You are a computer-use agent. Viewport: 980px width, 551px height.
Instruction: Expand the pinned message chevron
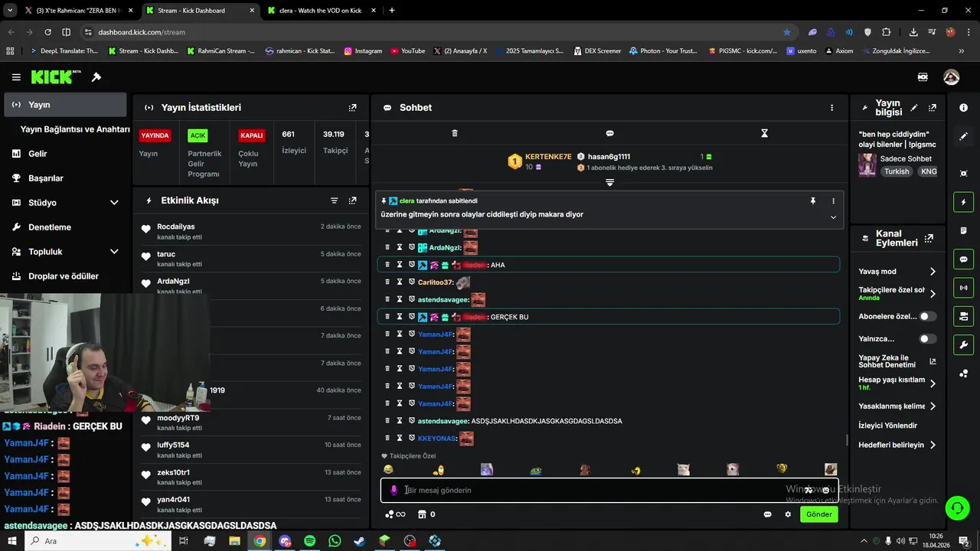click(833, 217)
